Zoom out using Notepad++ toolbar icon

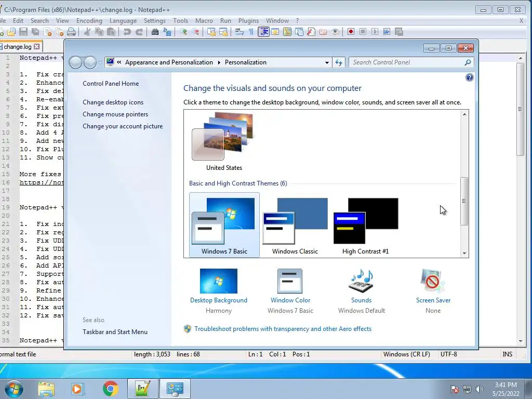195,32
